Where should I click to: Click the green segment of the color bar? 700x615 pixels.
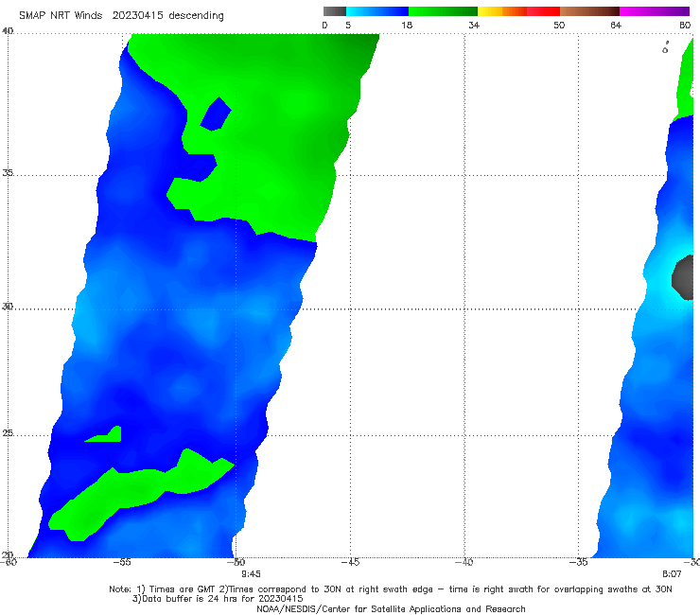tap(443, 11)
